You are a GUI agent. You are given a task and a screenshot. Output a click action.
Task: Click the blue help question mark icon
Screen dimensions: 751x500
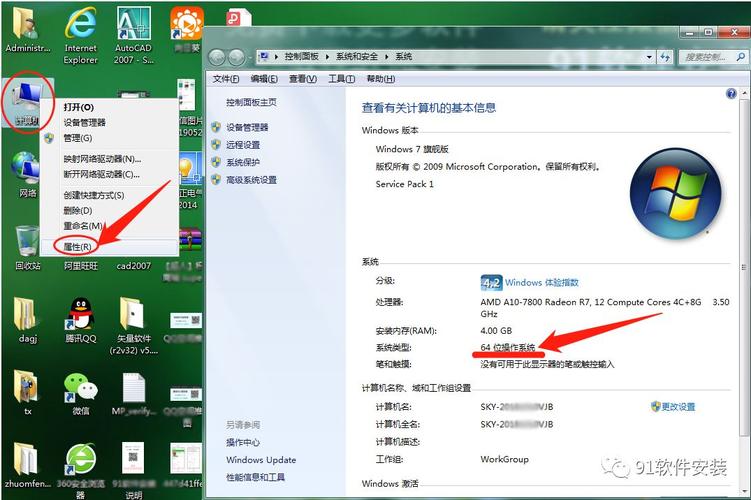[x=731, y=93]
